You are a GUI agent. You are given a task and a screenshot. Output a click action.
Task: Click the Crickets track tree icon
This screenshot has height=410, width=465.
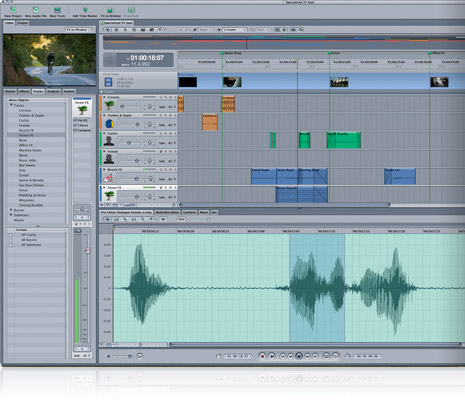click(x=109, y=105)
